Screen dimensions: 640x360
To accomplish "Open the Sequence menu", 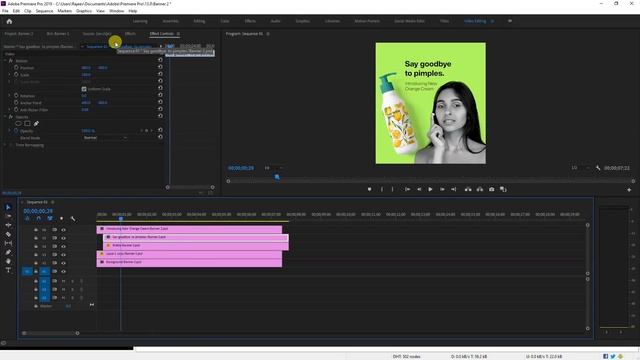I will point(44,11).
